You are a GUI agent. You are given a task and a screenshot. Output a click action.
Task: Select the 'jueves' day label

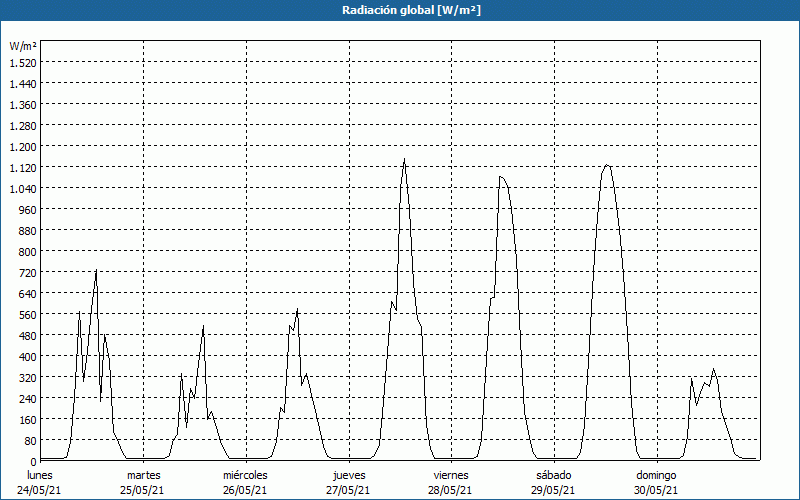[349, 475]
